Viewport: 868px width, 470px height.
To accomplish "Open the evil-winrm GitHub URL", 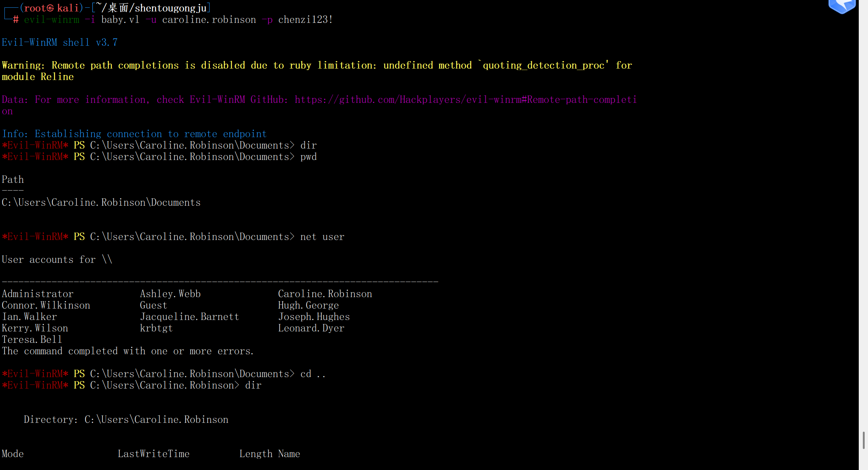I will pos(466,100).
